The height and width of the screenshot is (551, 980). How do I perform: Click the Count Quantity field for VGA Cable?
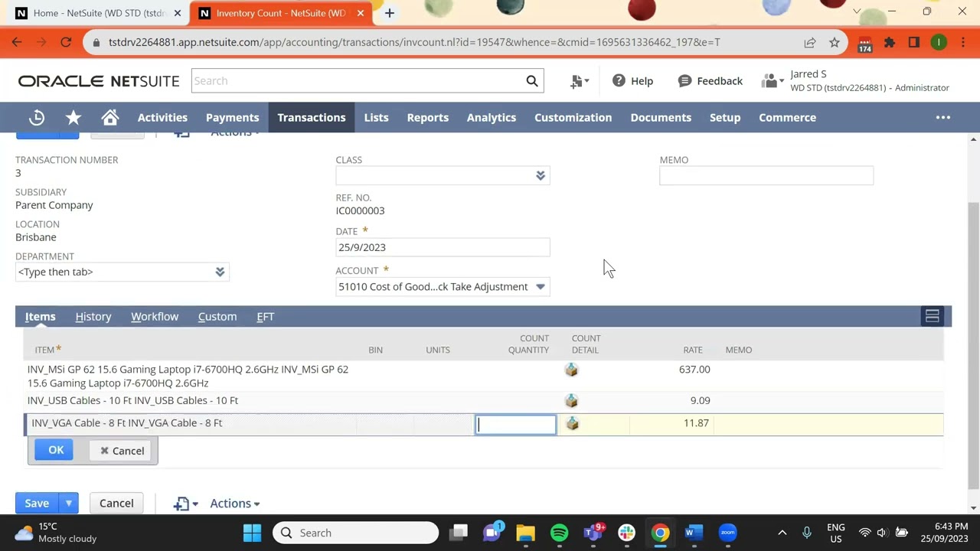point(516,425)
